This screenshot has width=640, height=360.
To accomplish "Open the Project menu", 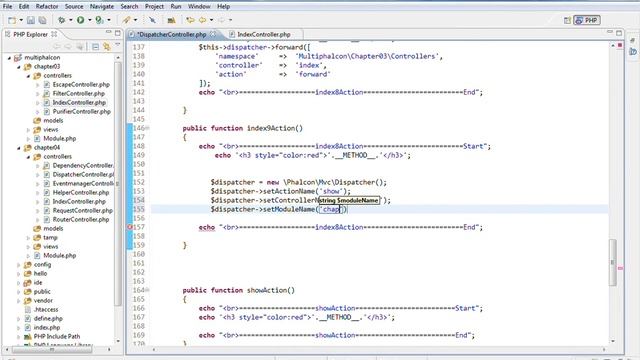I will [x=154, y=7].
